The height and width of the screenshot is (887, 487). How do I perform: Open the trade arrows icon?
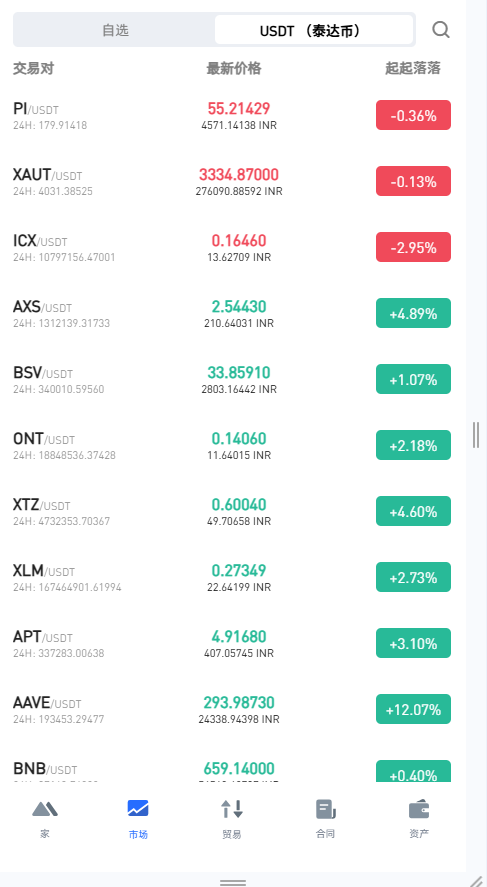point(232,809)
